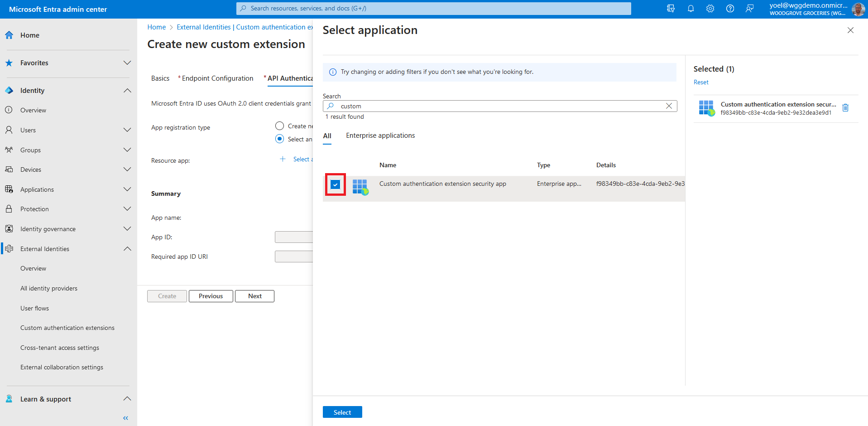Click the blue Select button
The image size is (868, 426).
click(x=342, y=412)
